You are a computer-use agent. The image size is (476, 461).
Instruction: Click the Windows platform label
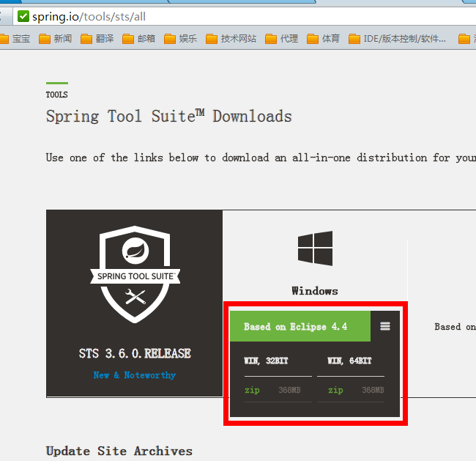click(315, 291)
